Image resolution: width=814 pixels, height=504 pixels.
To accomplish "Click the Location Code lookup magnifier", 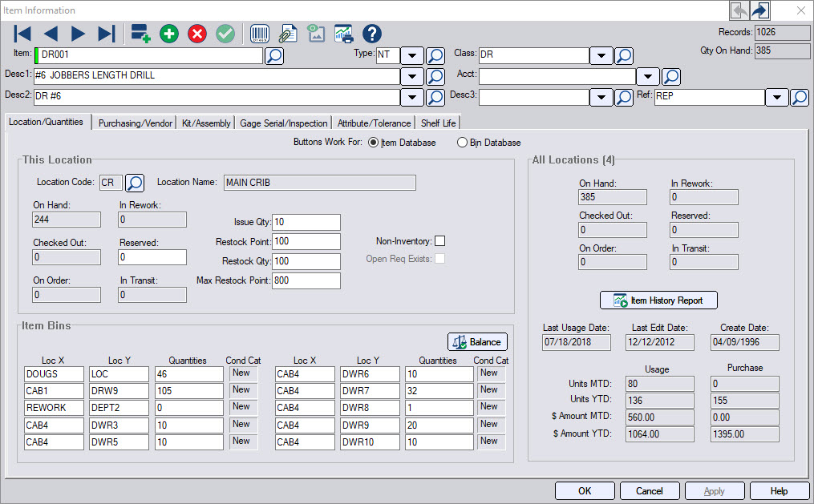I will [x=135, y=183].
